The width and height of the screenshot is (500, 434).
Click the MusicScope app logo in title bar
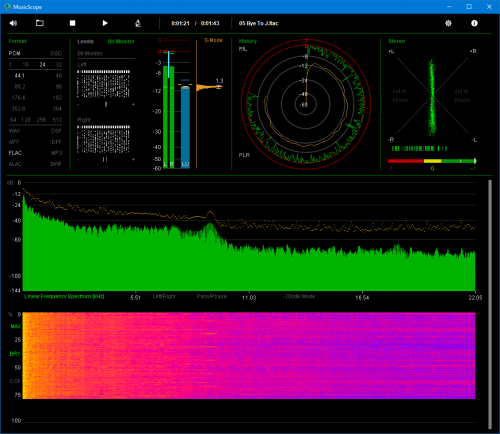coord(7,7)
